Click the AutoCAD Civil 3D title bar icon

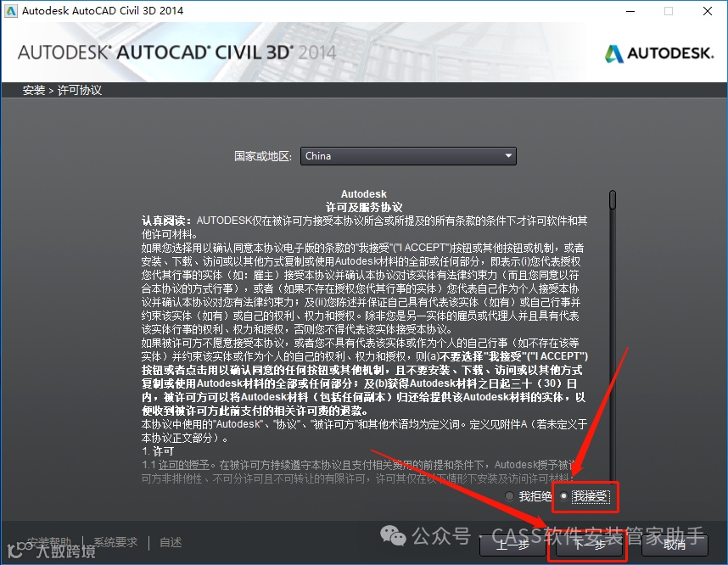(11, 11)
